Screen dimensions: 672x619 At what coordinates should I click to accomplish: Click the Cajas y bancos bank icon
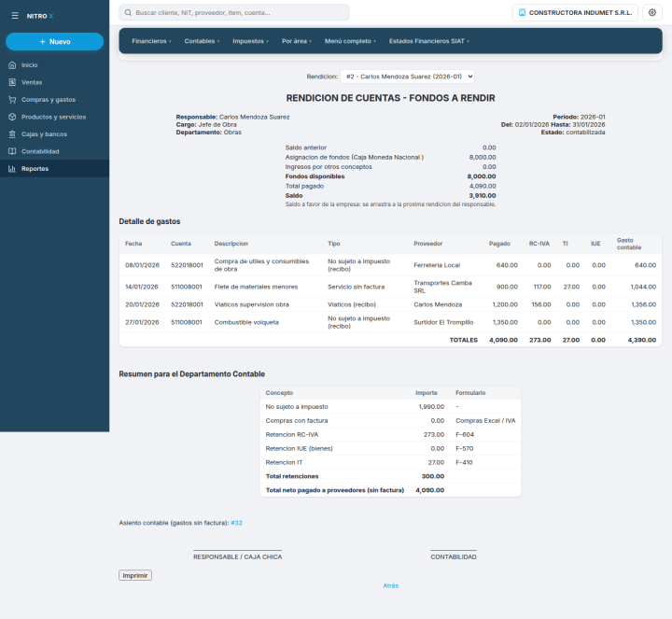tap(12, 134)
